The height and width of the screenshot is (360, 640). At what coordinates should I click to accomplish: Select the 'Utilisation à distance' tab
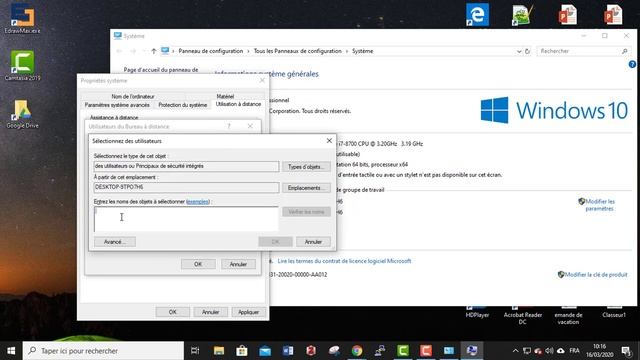click(238, 104)
